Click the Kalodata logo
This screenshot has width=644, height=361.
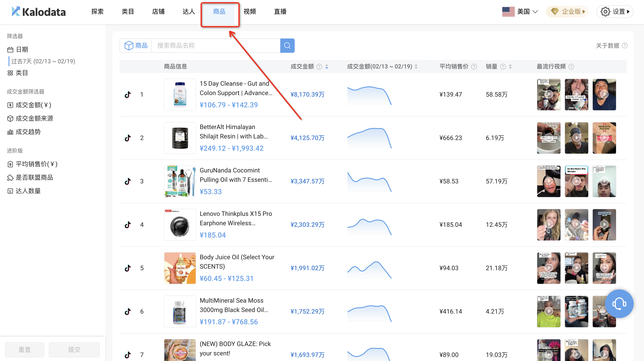click(x=39, y=12)
